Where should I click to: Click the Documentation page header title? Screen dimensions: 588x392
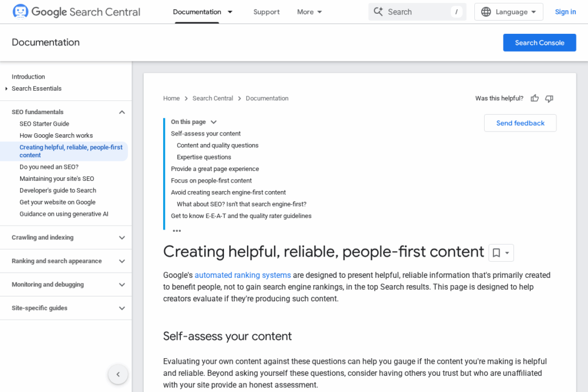pos(46,42)
